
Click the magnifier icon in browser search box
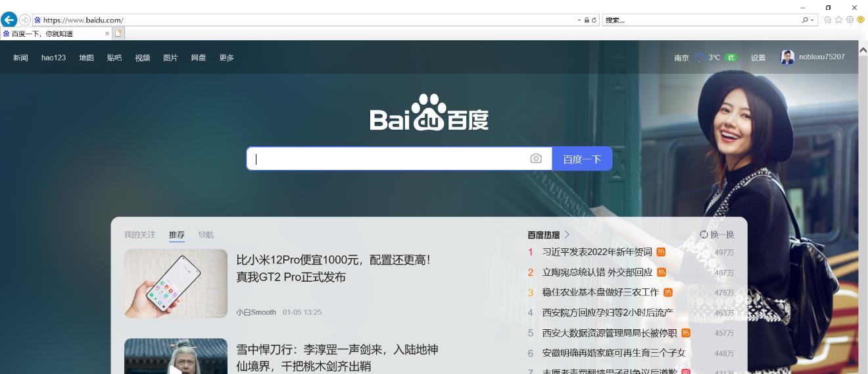[x=805, y=20]
